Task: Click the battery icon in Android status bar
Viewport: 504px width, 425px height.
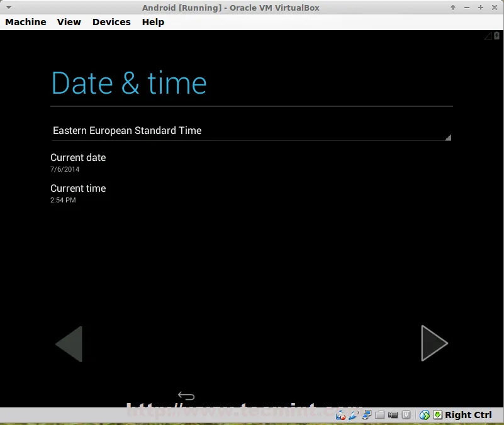Action: (x=496, y=36)
